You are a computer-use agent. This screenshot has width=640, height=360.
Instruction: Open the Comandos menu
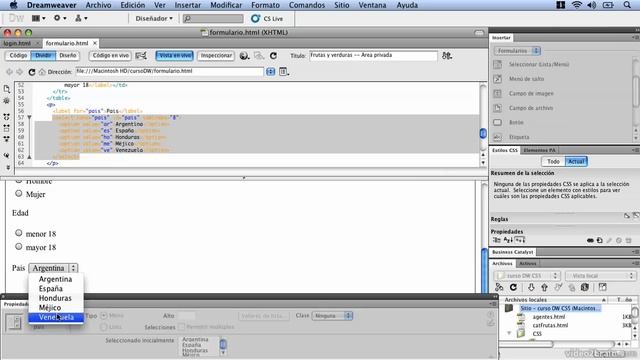307,5
